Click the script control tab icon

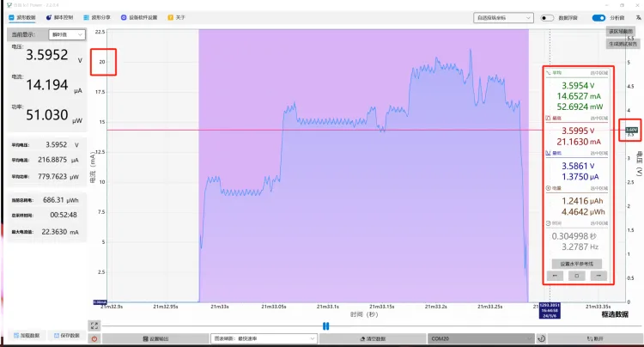[x=48, y=18]
